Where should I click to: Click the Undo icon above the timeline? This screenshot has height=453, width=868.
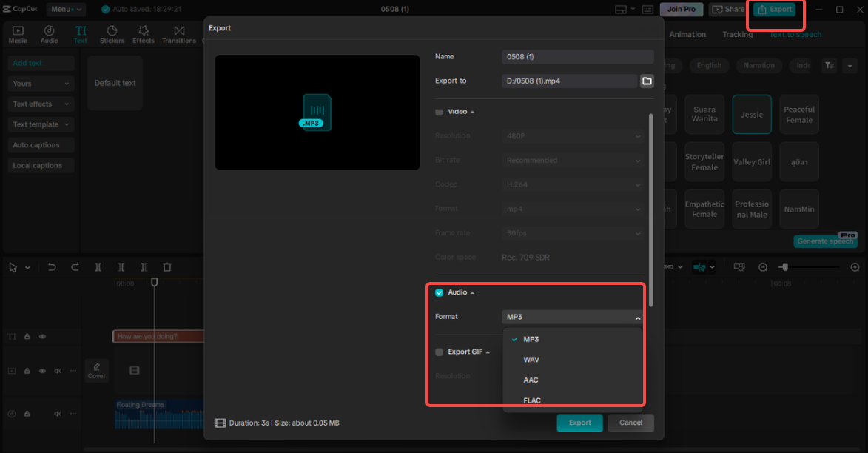coord(52,266)
